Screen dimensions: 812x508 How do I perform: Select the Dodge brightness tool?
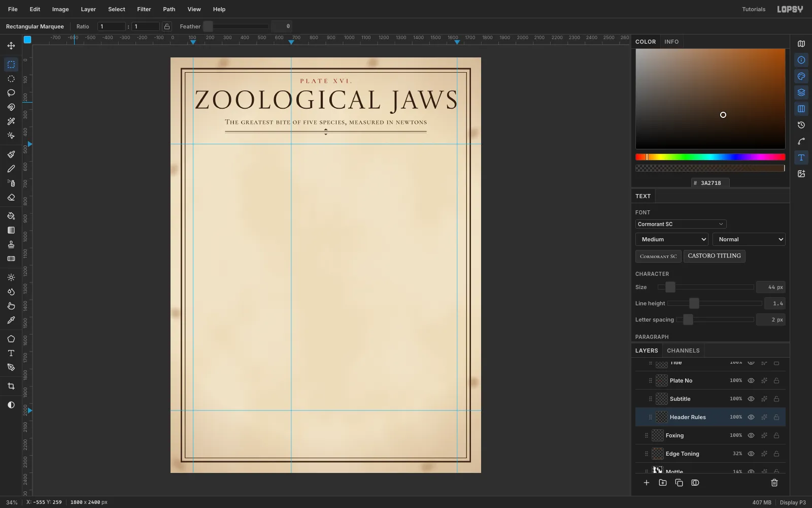(11, 277)
